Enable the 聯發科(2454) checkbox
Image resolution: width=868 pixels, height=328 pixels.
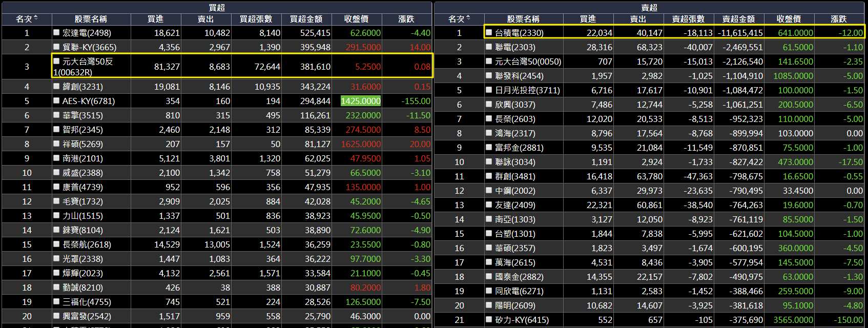point(489,75)
